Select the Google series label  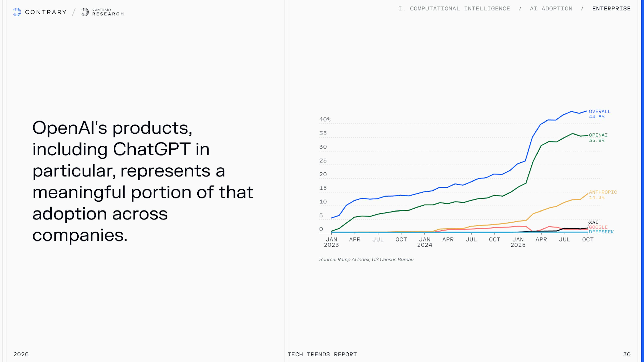pyautogui.click(x=598, y=227)
